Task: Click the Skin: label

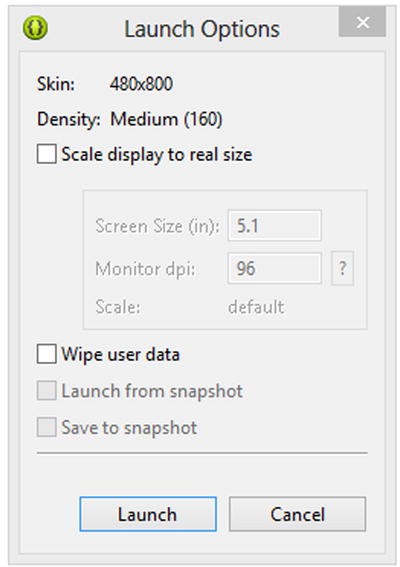Action: [56, 84]
